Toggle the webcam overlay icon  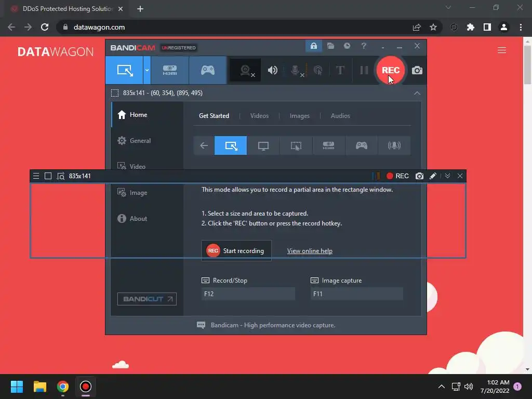pos(245,70)
